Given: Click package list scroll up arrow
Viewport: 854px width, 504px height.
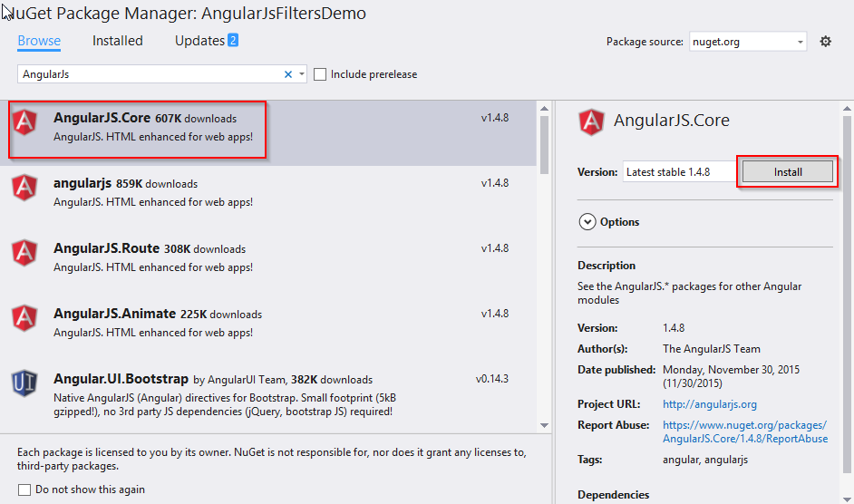Looking at the screenshot, I should pos(544,108).
